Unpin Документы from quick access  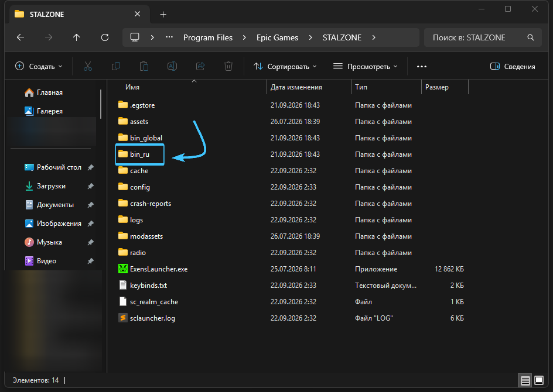[91, 205]
